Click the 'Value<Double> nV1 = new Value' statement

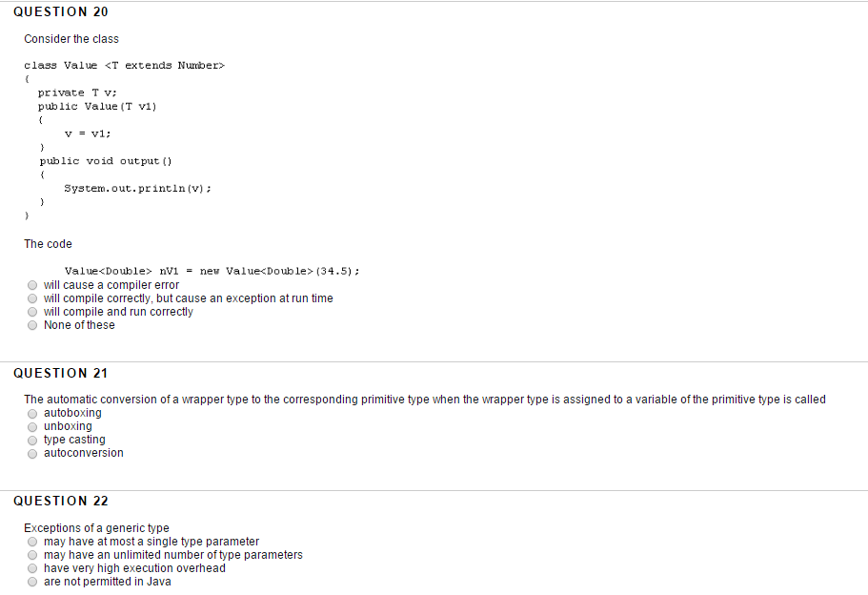[x=212, y=271]
